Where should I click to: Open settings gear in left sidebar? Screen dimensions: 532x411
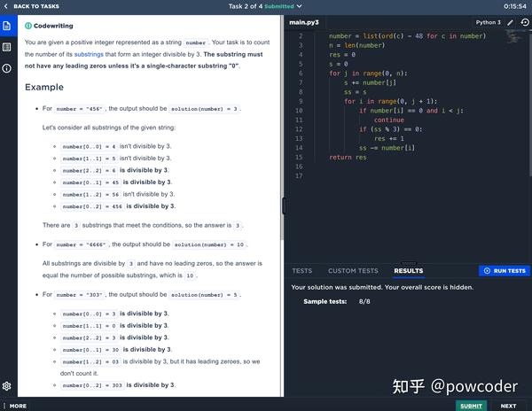pos(7,386)
